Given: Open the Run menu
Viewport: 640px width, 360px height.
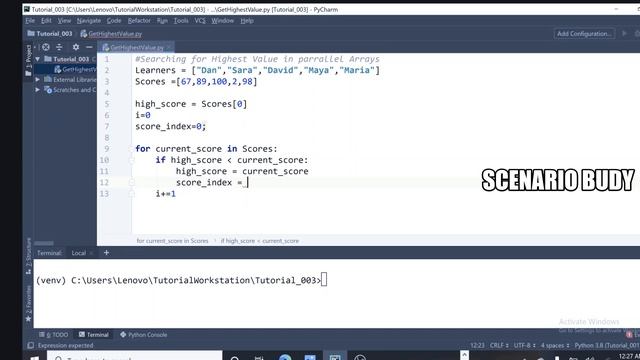Looking at the screenshot, I should (x=162, y=20).
